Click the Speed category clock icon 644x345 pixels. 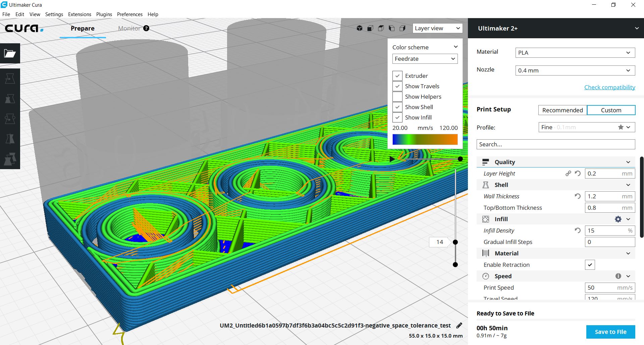[x=485, y=276]
